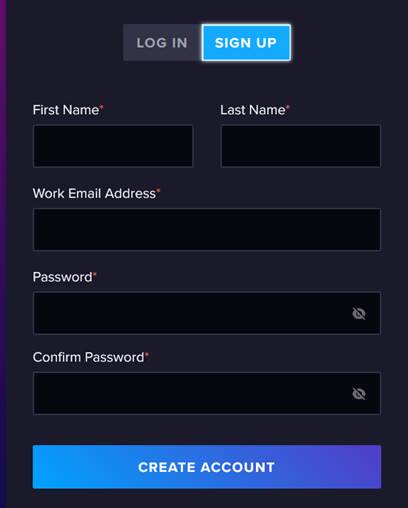Click the purple gradient strip at window edge
Screen dimensions: 408x508
point(3,254)
